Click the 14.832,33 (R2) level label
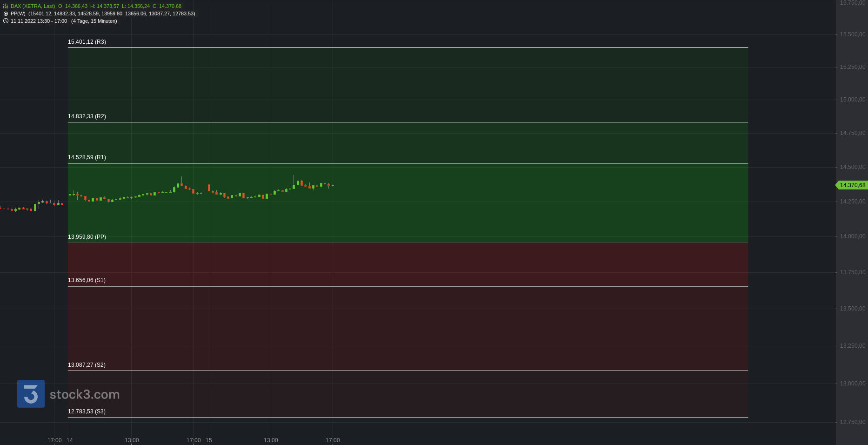 click(87, 116)
